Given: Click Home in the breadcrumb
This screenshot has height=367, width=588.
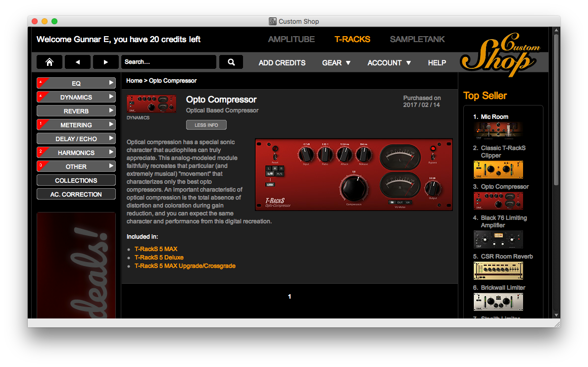Looking at the screenshot, I should [x=134, y=81].
